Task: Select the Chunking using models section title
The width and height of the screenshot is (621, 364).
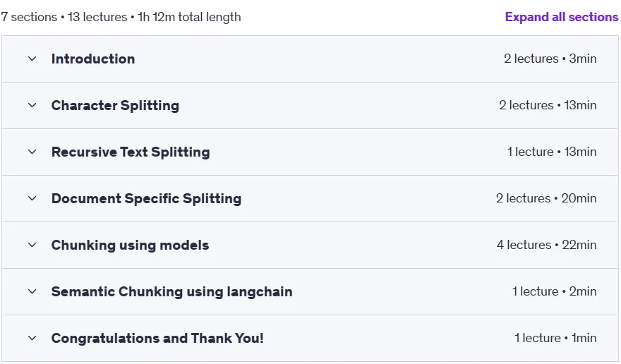Action: point(130,245)
